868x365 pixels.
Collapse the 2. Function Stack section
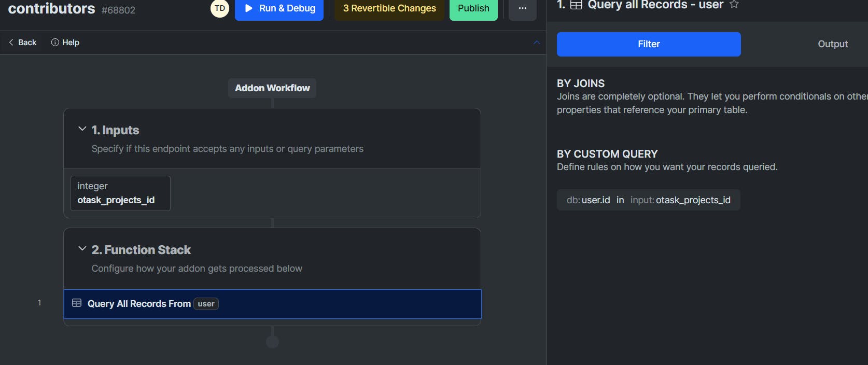pos(82,248)
